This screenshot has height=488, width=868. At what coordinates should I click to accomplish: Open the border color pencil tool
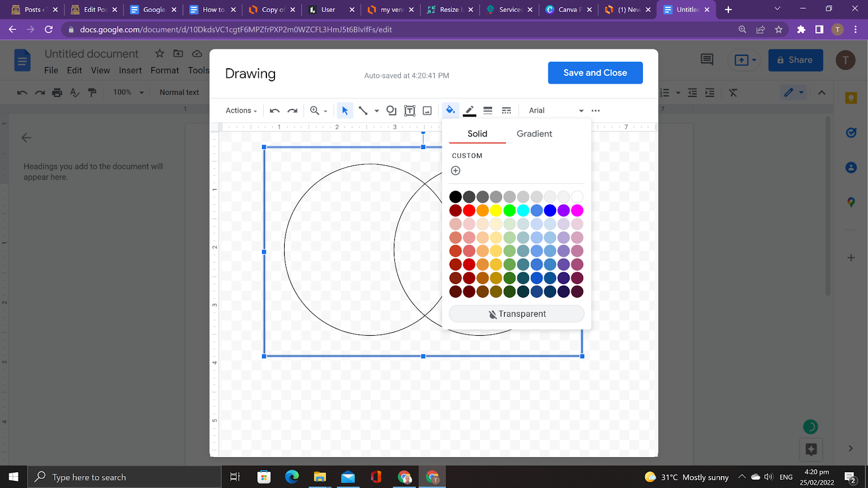point(470,111)
